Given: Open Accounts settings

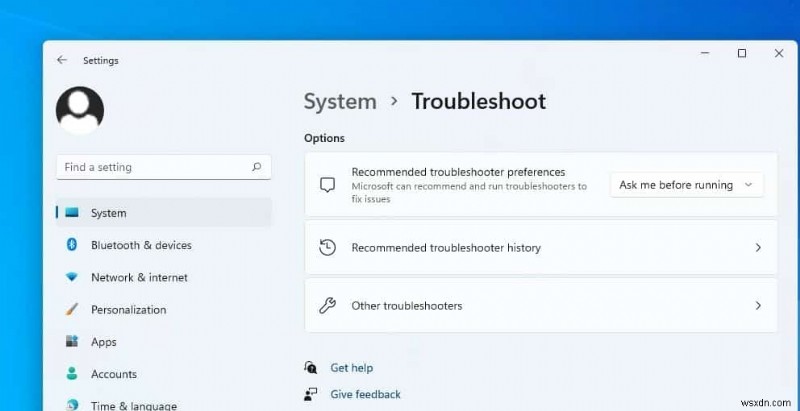Looking at the screenshot, I should tap(114, 374).
